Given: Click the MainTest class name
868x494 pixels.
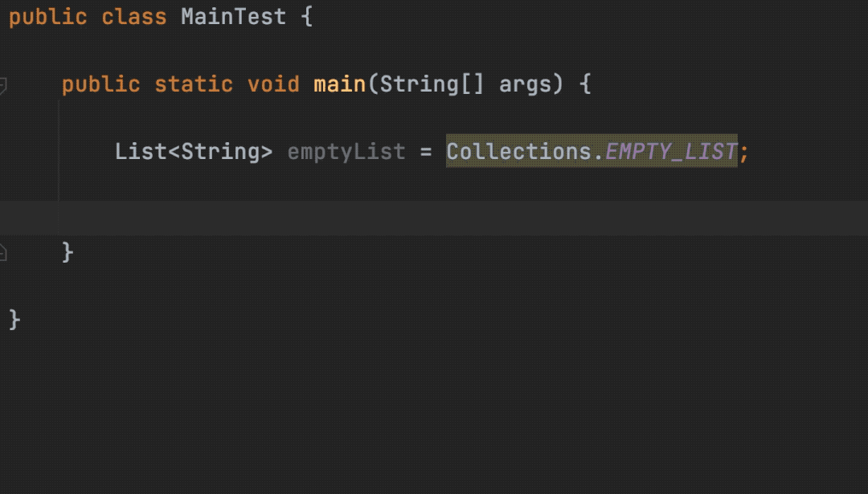Looking at the screenshot, I should click(x=234, y=17).
